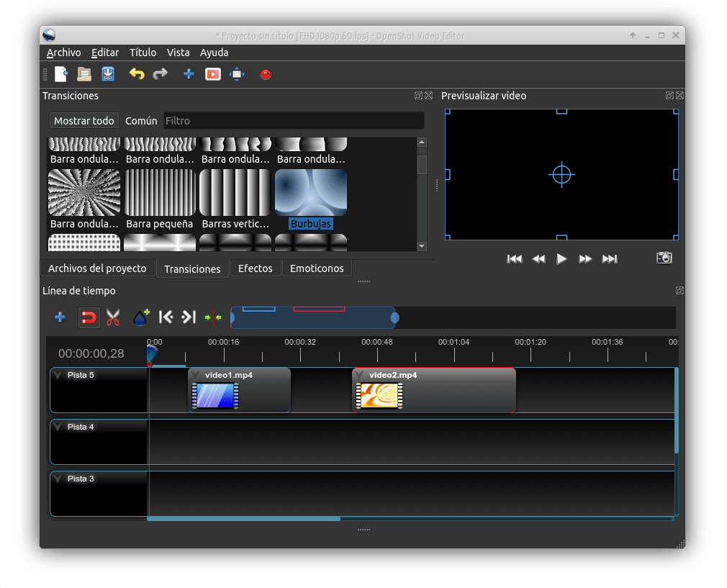This screenshot has height=588, width=727.
Task: Create a new project
Action: click(x=60, y=74)
